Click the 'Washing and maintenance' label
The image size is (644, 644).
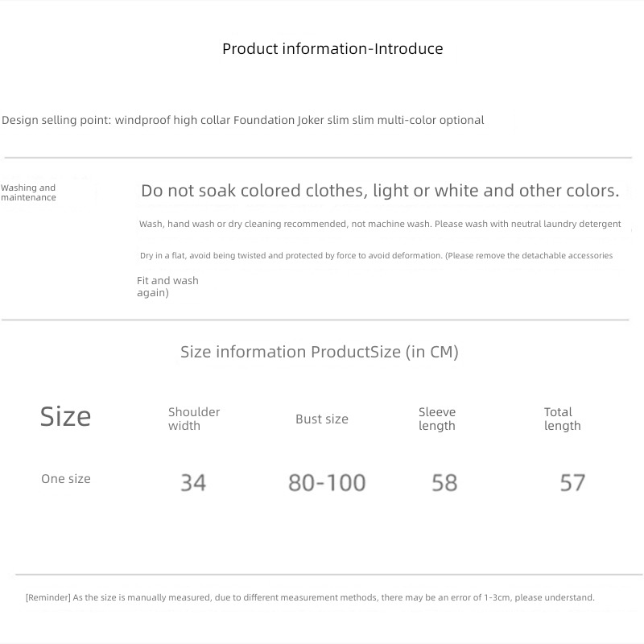point(28,192)
